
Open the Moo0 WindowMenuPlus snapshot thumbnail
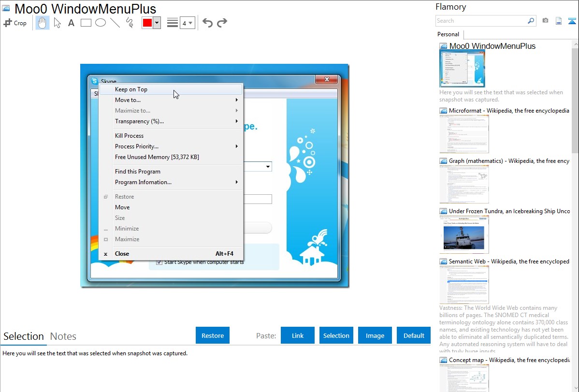pyautogui.click(x=463, y=69)
